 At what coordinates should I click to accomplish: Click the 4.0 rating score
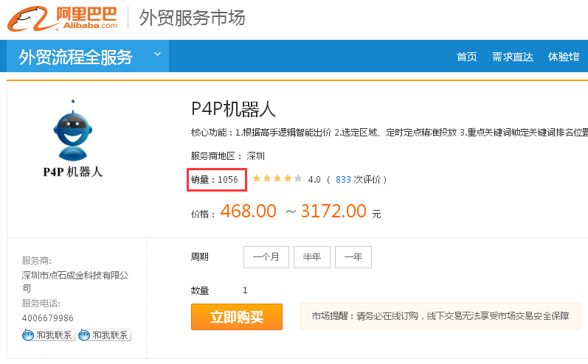pos(314,180)
